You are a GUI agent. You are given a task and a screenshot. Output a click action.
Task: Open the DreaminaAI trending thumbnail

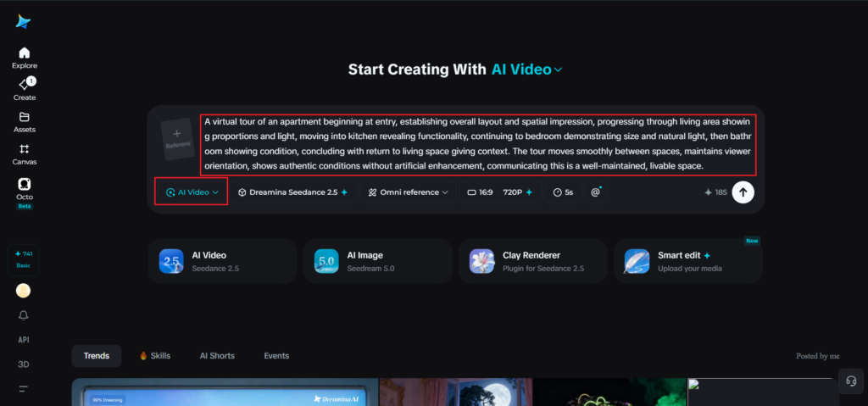tap(225, 392)
